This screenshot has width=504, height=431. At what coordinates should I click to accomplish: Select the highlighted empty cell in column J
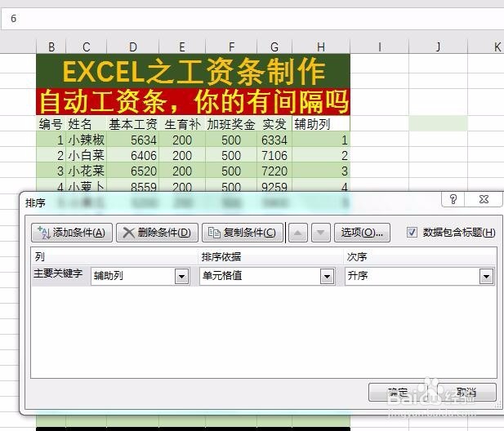(438, 123)
